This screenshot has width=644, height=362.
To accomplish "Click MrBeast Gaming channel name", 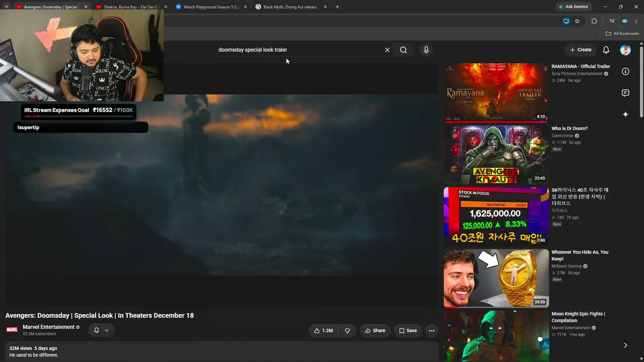I will pyautogui.click(x=567, y=266).
